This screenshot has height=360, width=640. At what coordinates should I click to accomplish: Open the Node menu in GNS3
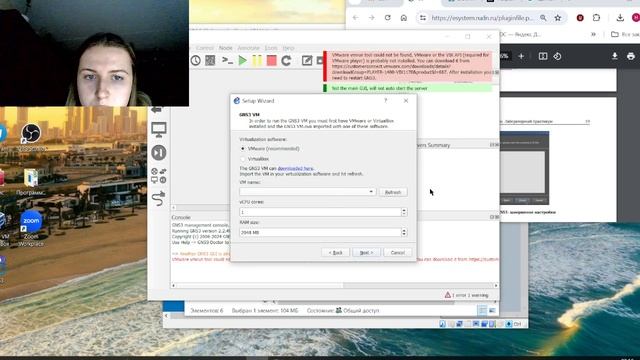[225, 48]
